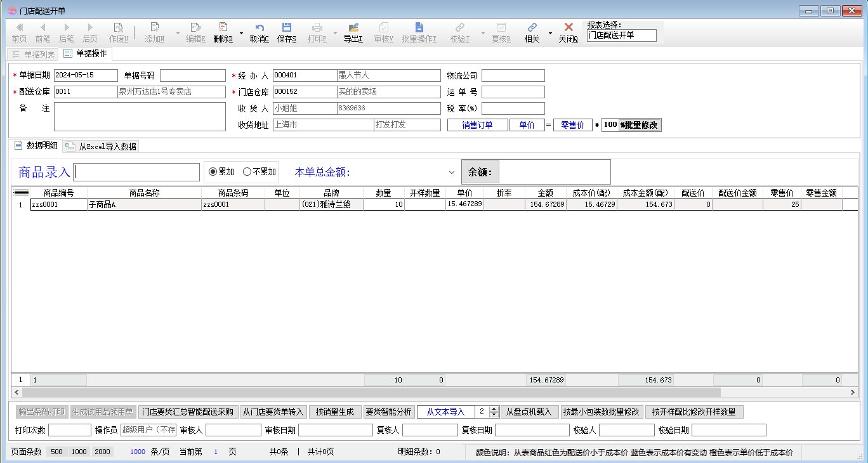Viewport: 868px width, 463px height.
Task: Open the 从Excel导入数据 tab
Action: click(x=101, y=147)
